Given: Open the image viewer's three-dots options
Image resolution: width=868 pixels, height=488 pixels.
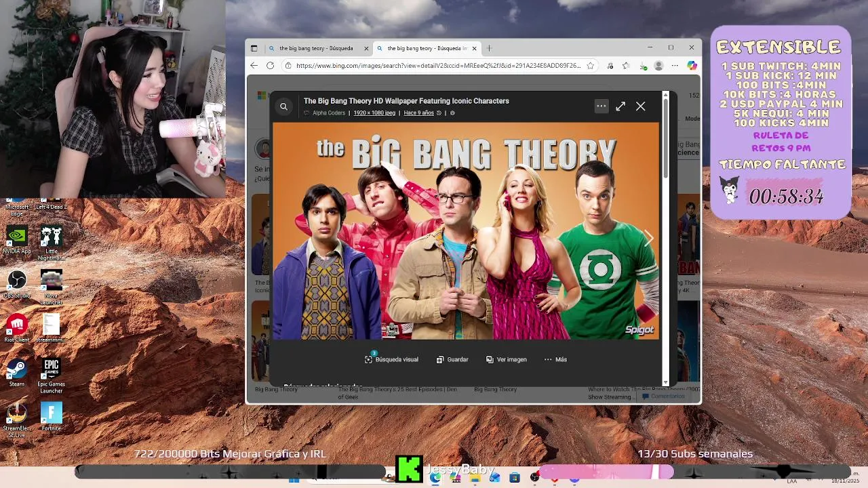Looking at the screenshot, I should 601,106.
